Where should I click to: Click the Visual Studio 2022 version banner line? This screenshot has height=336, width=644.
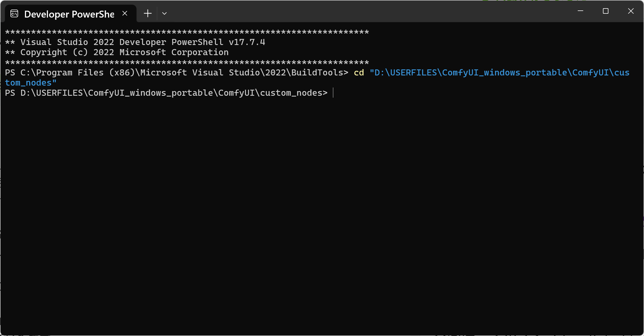coord(135,42)
